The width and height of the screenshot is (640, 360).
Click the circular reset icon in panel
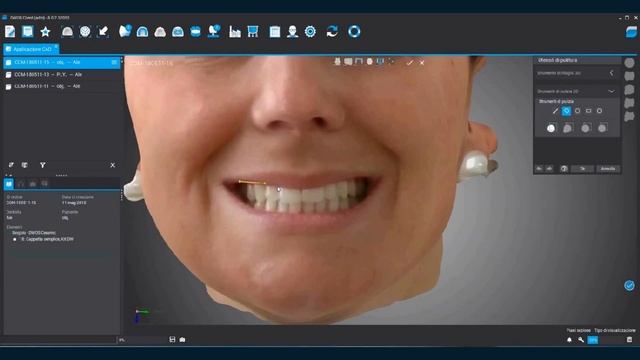564,169
